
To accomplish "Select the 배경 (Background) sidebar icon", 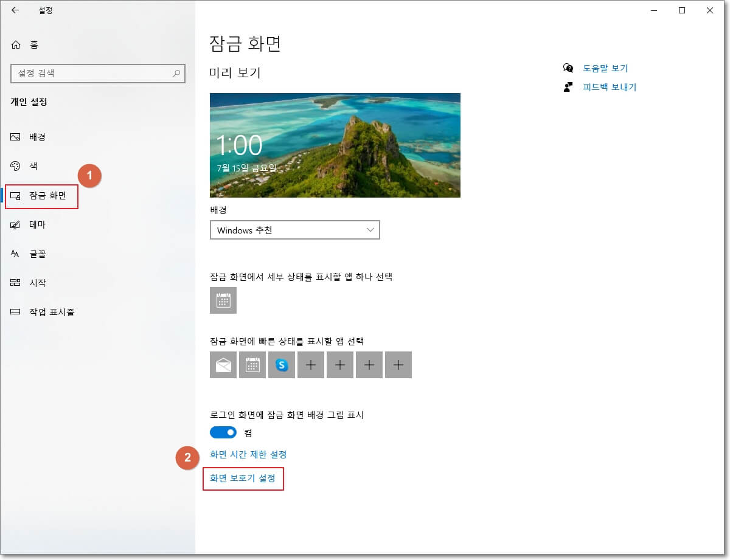I will (36, 137).
